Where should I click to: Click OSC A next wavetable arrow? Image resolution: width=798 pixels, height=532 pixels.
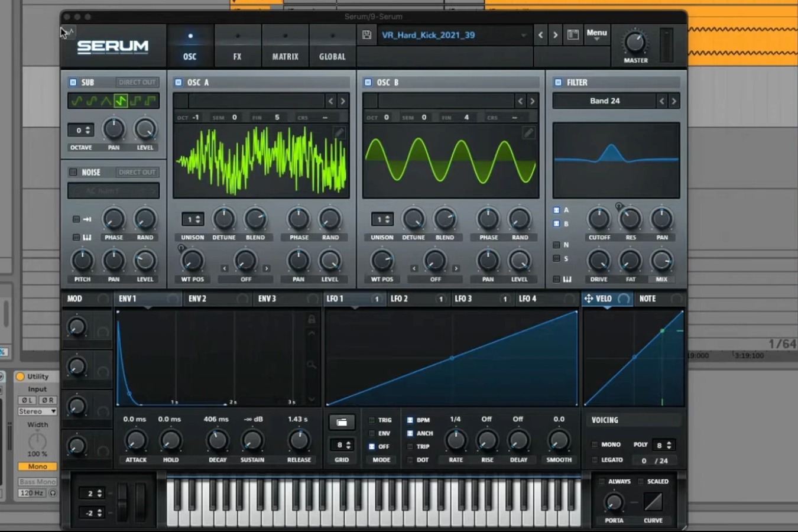(343, 101)
